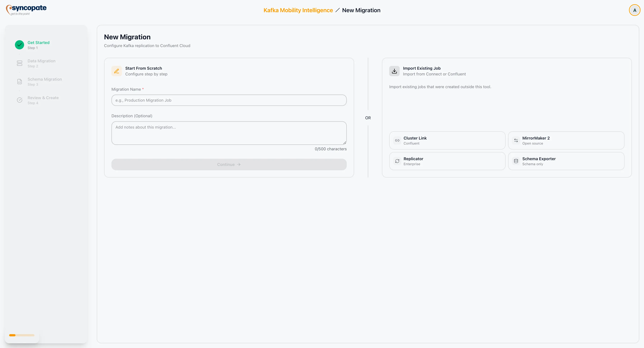Open Kafka Mobility Intelligence breadcrumb link
Image resolution: width=644 pixels, height=348 pixels.
[298, 10]
